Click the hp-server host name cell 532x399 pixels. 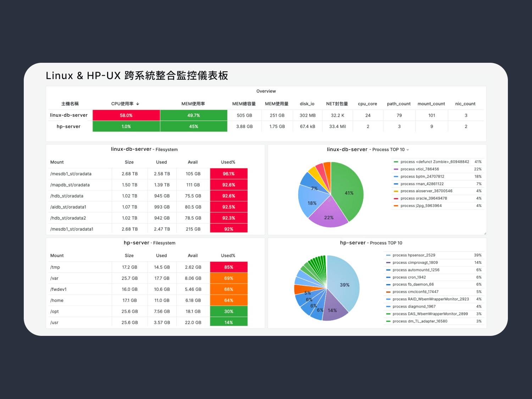(69, 127)
